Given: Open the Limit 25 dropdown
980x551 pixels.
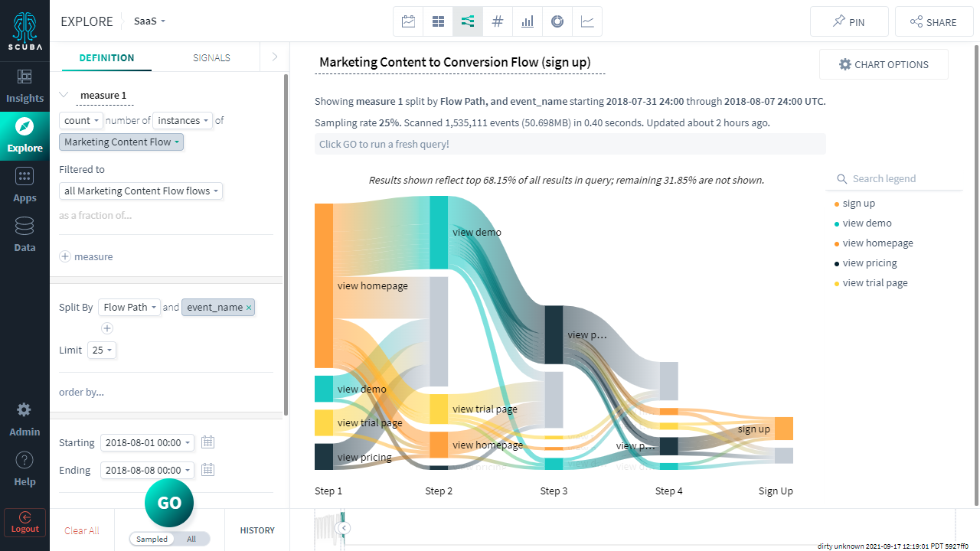Looking at the screenshot, I should [x=101, y=350].
